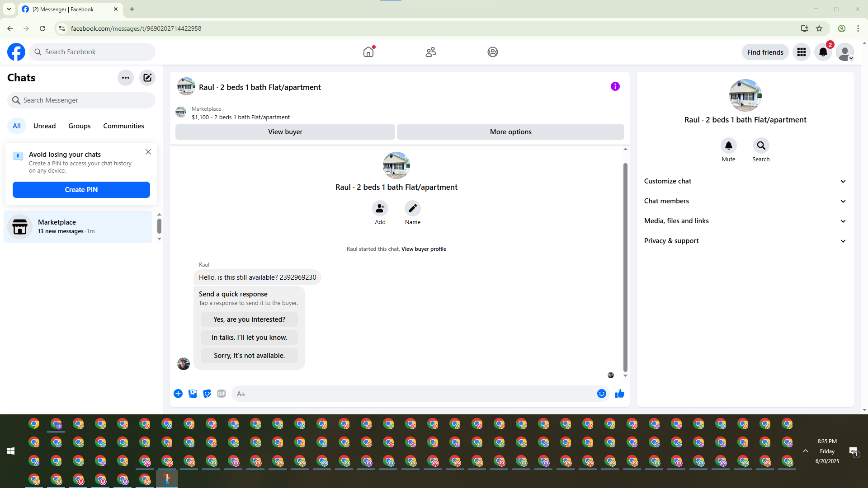Viewport: 868px width, 488px height.
Task: Switch to the Communities tab
Action: tap(123, 126)
